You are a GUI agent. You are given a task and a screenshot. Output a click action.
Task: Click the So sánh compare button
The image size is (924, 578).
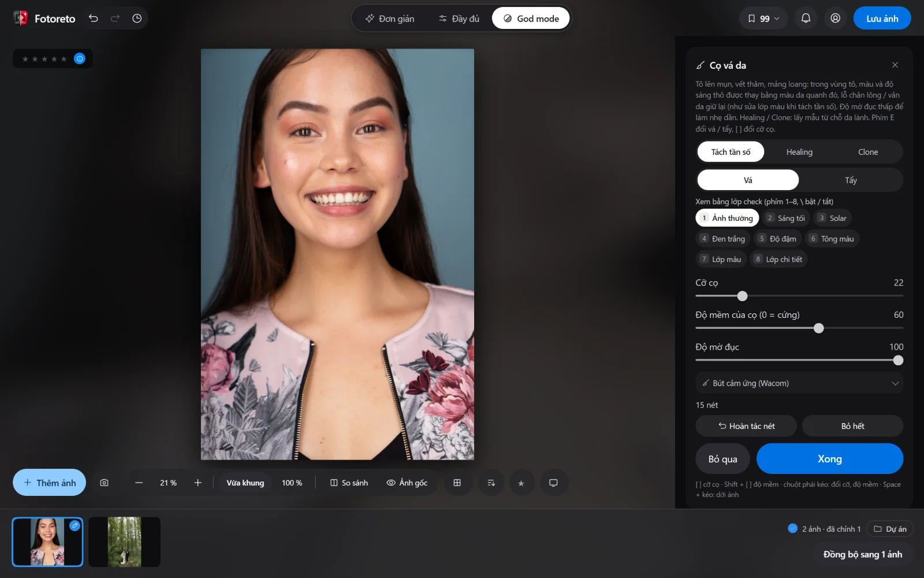[349, 483]
